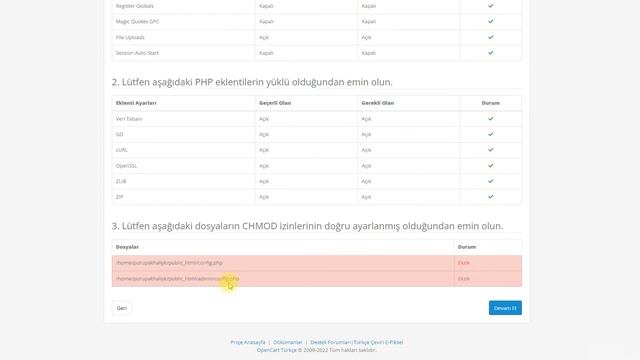
Task: Click the Session Auto Start row label
Action: point(137,53)
